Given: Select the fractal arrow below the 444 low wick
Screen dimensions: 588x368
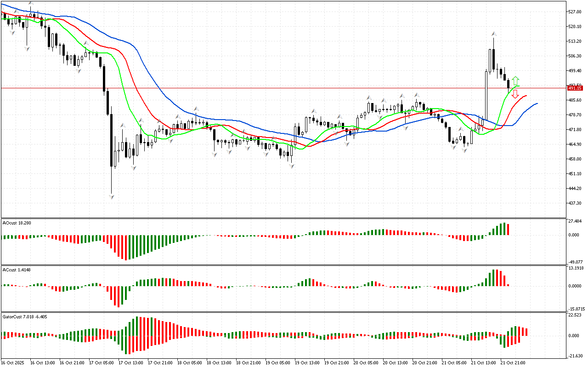Looking at the screenshot, I should point(112,197).
